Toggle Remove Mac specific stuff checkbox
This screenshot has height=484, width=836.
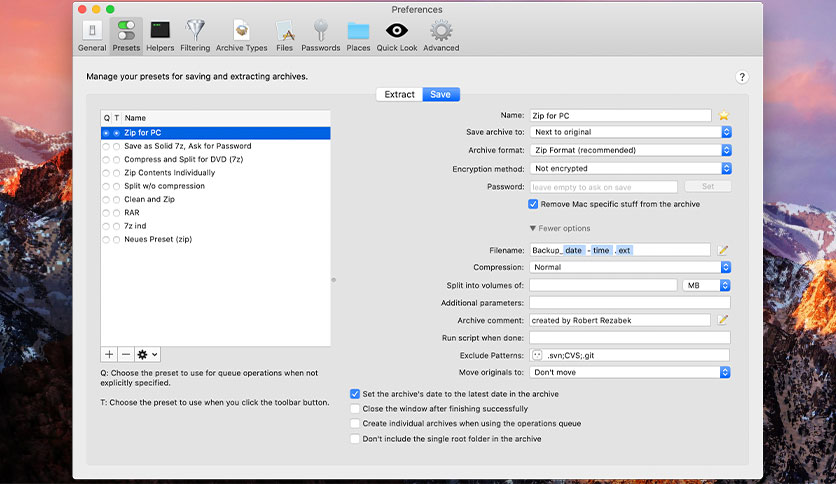(533, 204)
